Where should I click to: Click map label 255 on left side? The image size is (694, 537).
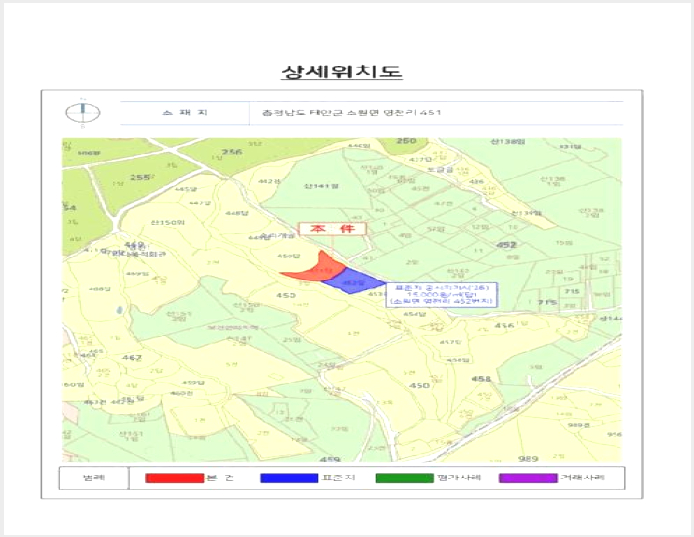[x=140, y=178]
